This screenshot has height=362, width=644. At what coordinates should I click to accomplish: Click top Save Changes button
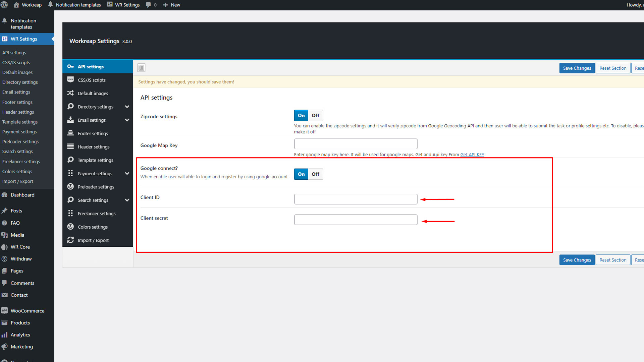(577, 68)
